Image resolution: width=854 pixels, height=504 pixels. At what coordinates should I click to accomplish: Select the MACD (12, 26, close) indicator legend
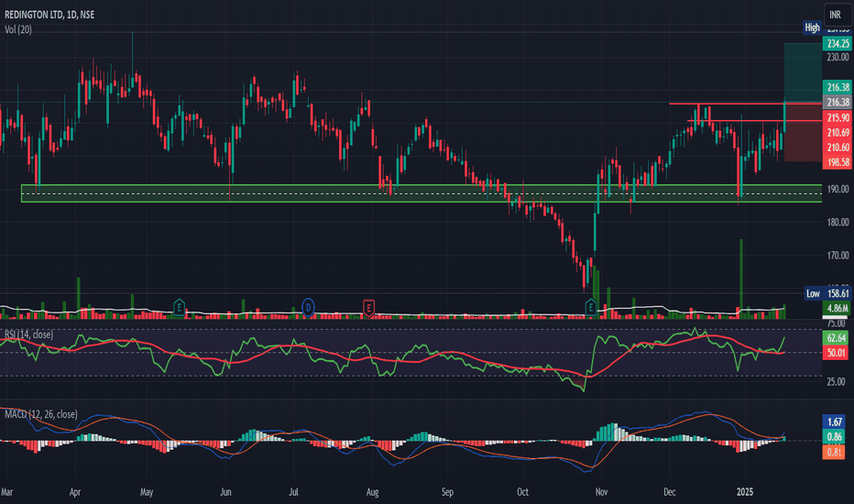click(41, 414)
